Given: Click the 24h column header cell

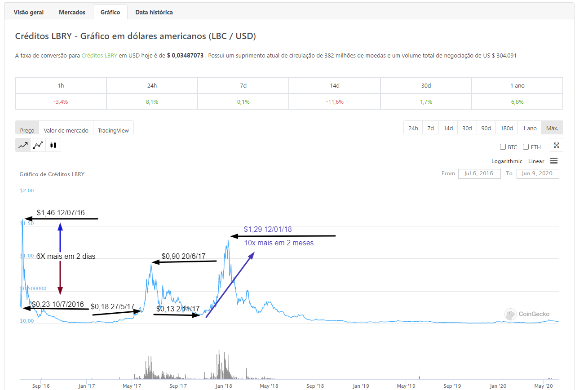Looking at the screenshot, I should tap(152, 85).
